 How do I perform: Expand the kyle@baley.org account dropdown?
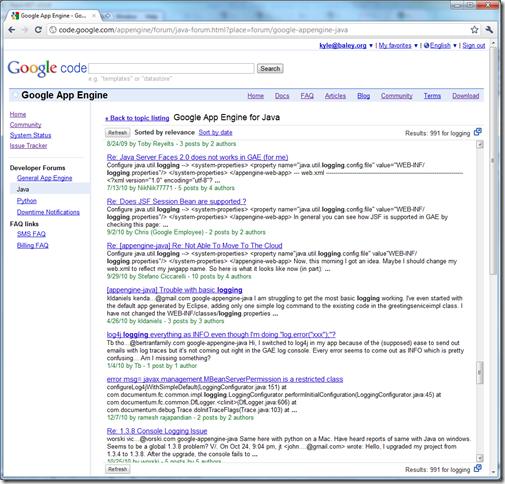371,46
